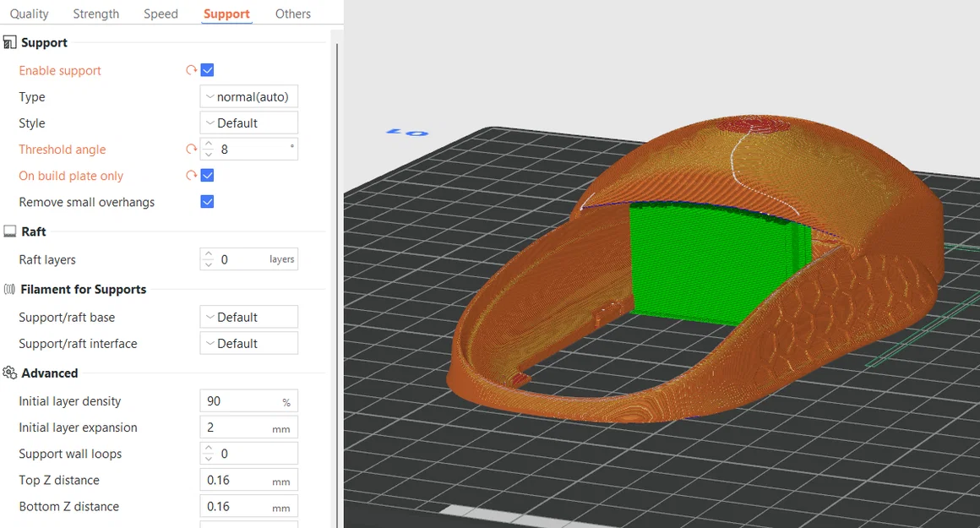Go to the Speed tab
The image size is (980, 528).
(161, 14)
